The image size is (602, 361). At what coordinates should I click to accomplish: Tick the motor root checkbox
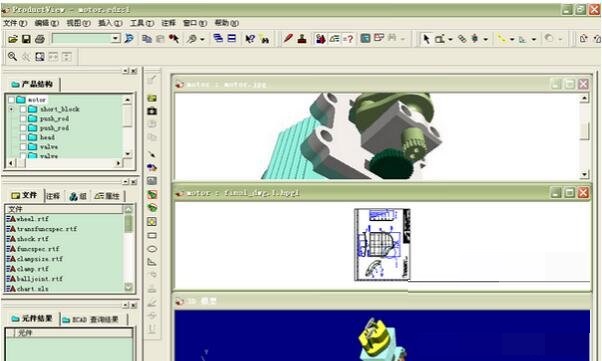pyautogui.click(x=11, y=100)
